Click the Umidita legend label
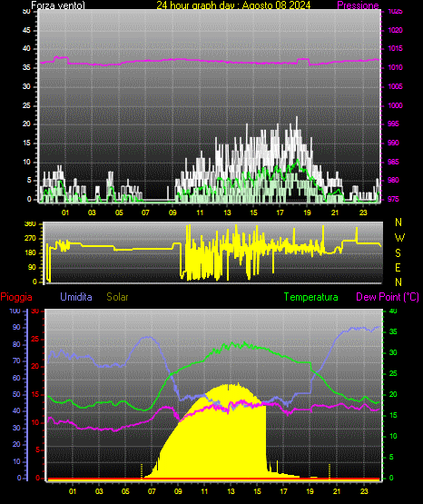Image resolution: width=423 pixels, height=504 pixels. point(76,297)
